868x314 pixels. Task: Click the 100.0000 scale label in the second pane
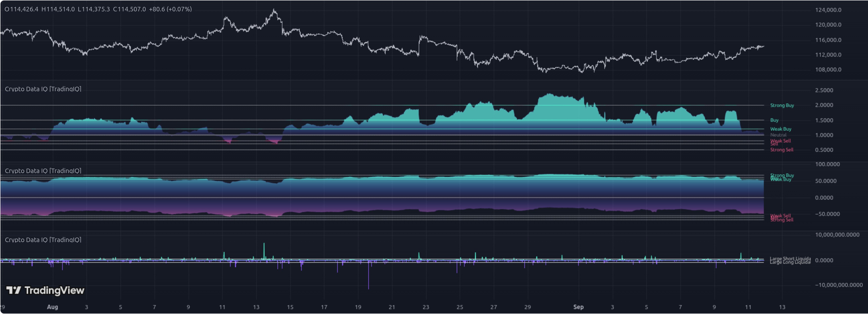827,164
